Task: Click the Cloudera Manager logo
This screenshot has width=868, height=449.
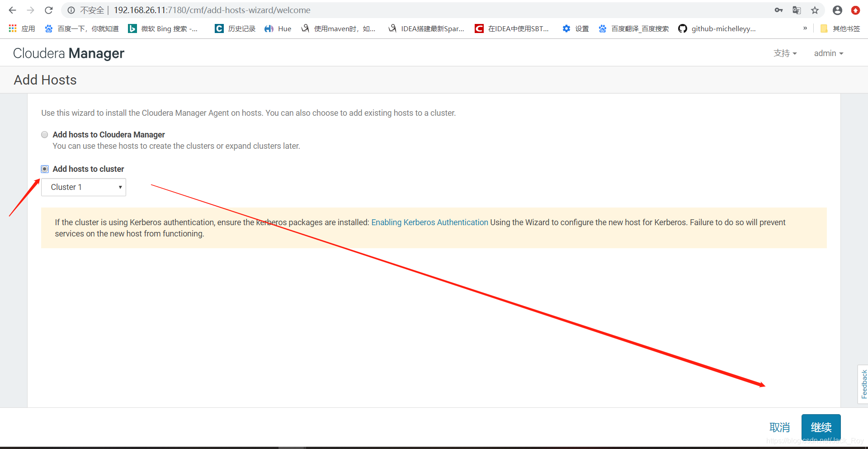Action: point(69,53)
